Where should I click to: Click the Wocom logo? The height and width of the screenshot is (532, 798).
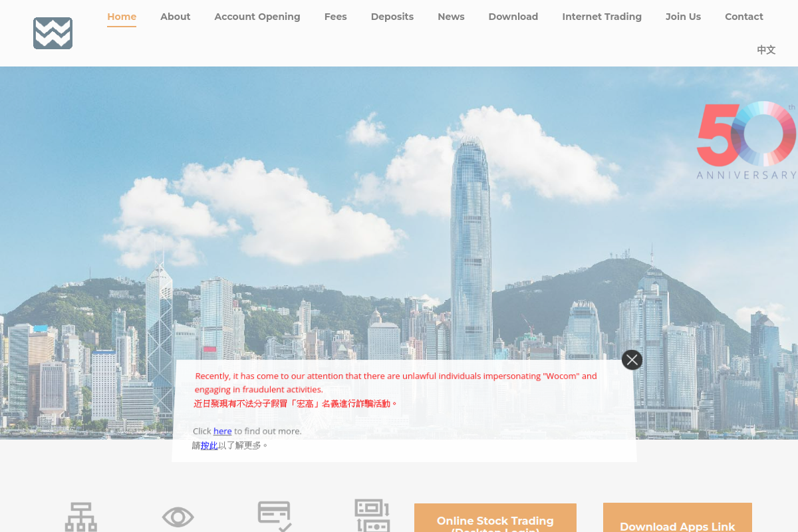53,33
